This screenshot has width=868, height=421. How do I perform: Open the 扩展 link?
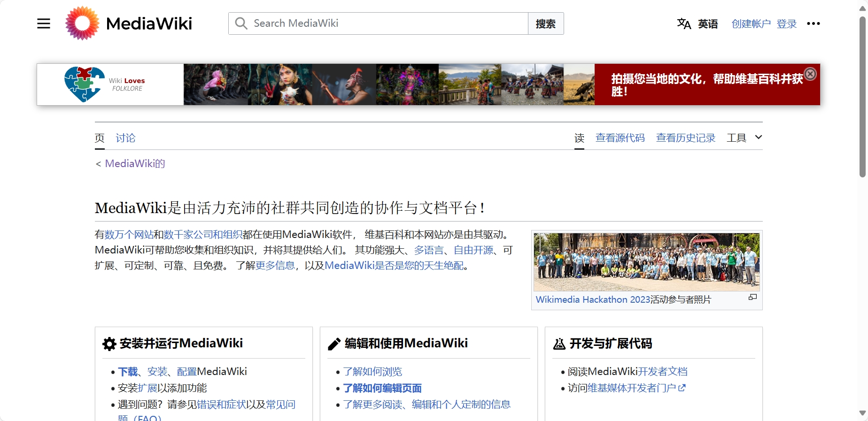pos(147,388)
